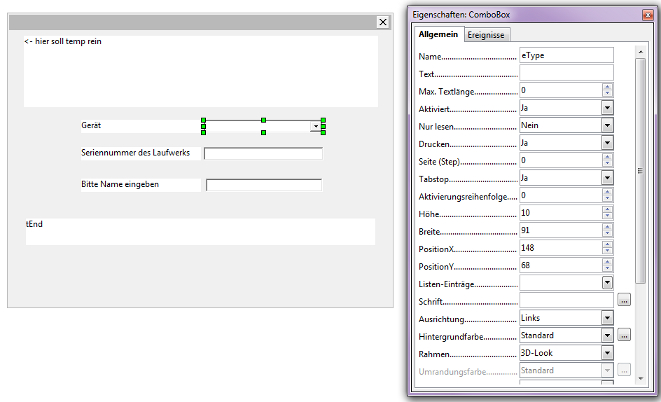Image resolution: width=661 pixels, height=402 pixels.
Task: Adjust the Max. Textlänge spinner
Action: (607, 91)
